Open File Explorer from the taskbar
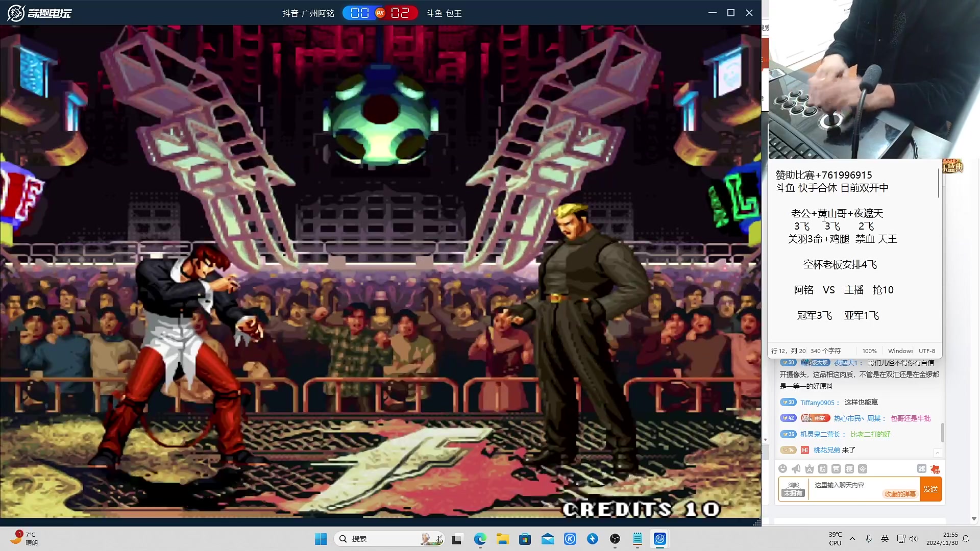 tap(503, 539)
